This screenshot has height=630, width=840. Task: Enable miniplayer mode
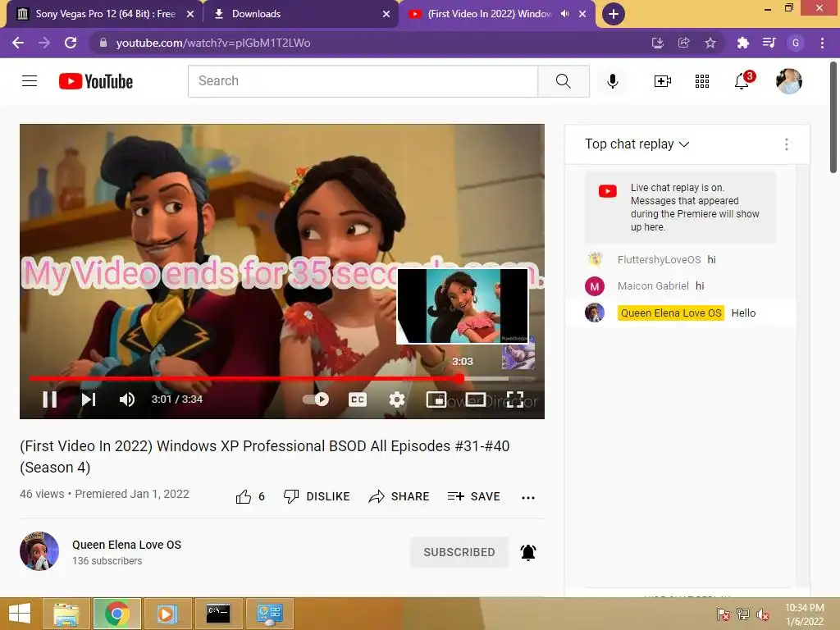click(436, 399)
